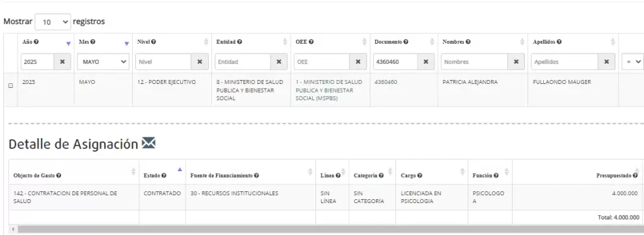644x235 pixels.
Task: Click the Nivel filter input
Action: tap(163, 62)
